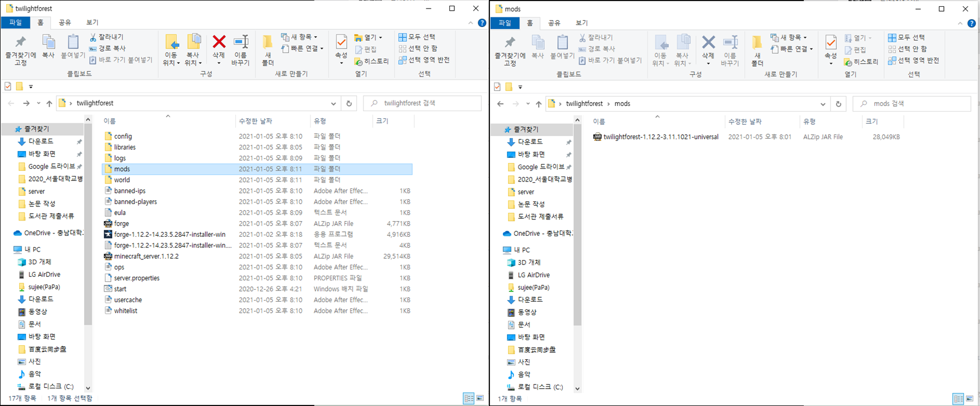Image resolution: width=980 pixels, height=406 pixels.
Task: Select LG AirDrive in mods navigation pane
Action: pos(533,275)
